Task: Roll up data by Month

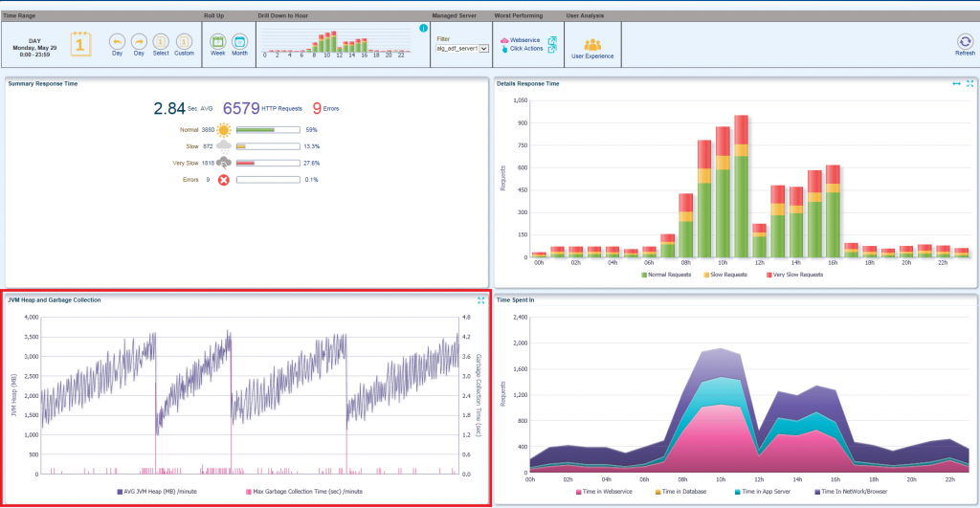Action: (239, 41)
